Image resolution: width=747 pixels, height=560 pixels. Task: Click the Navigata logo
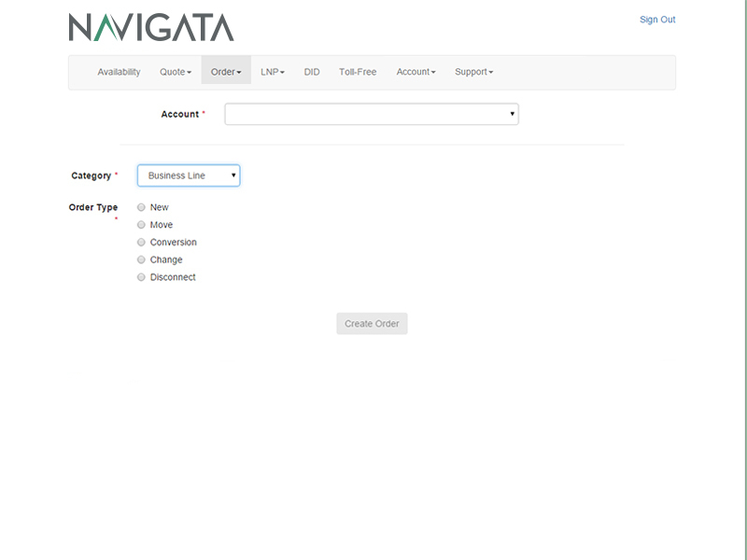151,27
